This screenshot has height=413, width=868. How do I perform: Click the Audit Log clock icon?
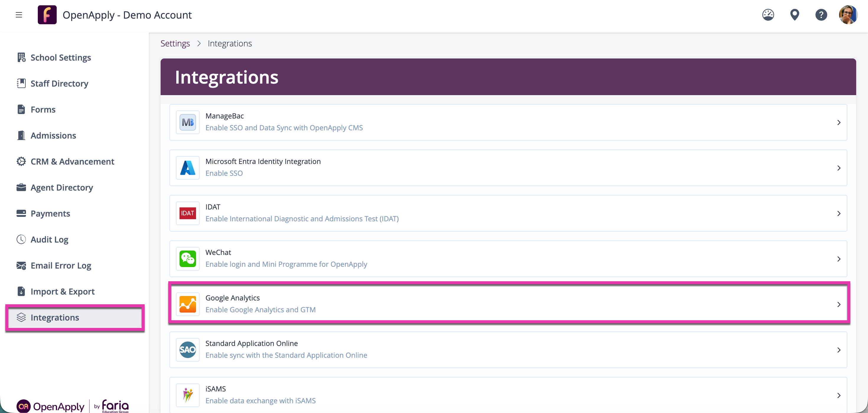pos(21,239)
